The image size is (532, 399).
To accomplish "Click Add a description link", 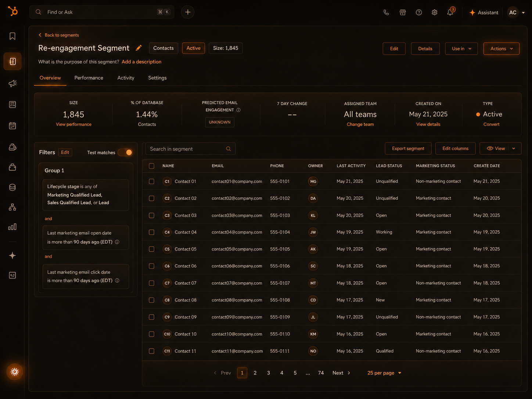I will coord(141,62).
